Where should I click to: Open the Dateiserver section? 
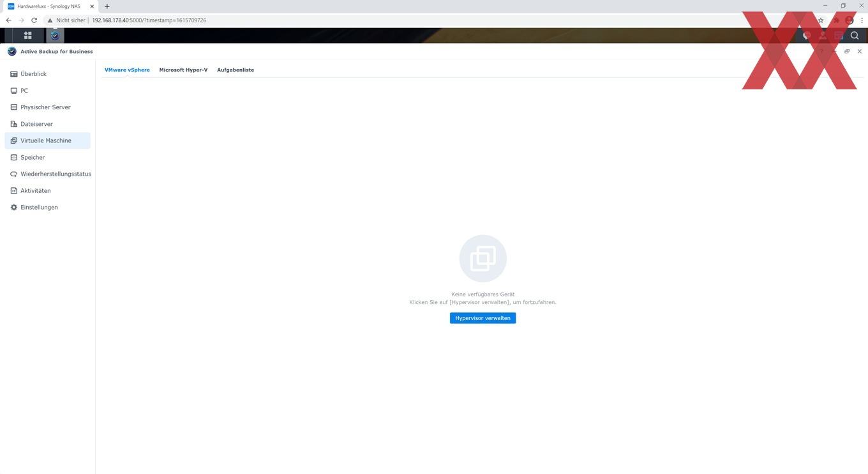(x=47, y=124)
